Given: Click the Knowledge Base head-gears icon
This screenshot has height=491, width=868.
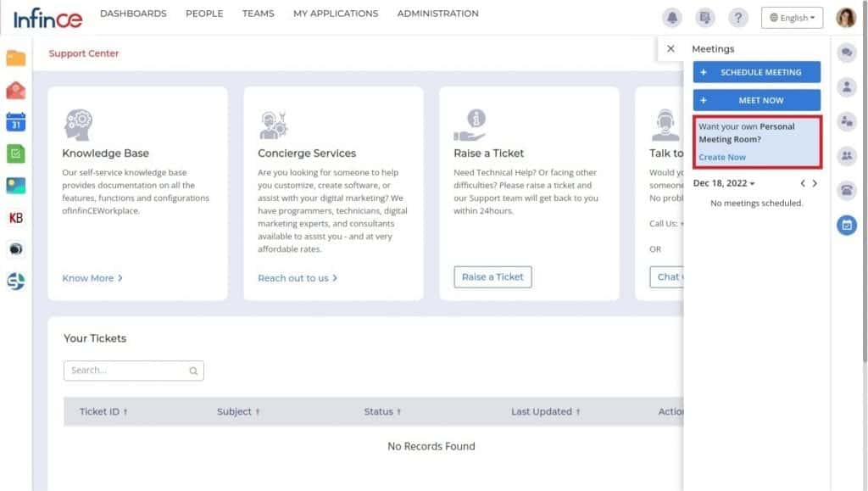Looking at the screenshot, I should [78, 125].
